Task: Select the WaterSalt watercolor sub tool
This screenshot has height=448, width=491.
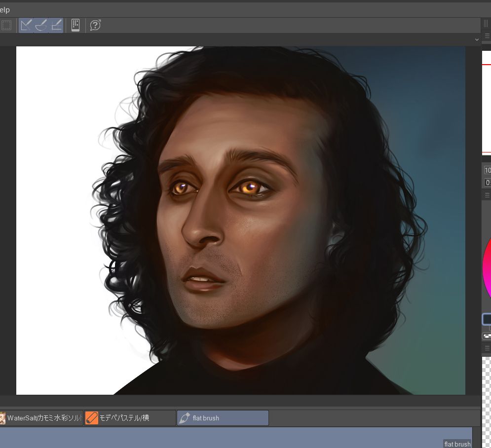Action: click(41, 418)
